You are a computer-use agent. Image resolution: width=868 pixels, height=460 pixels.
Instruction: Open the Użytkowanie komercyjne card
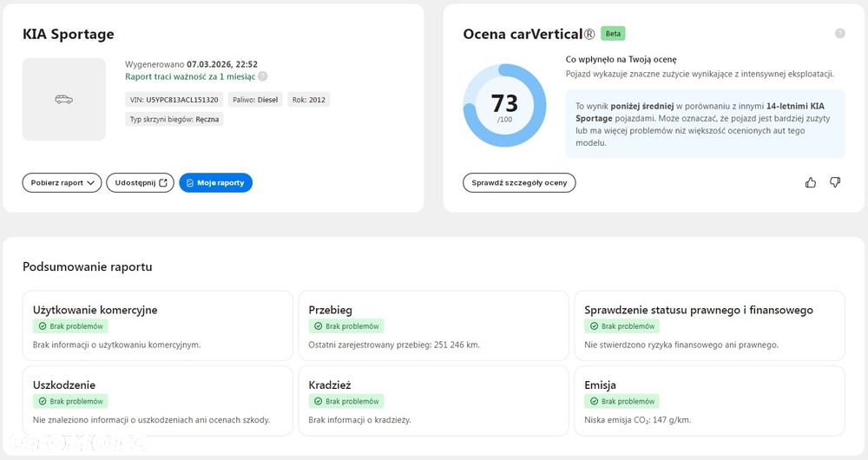157,325
